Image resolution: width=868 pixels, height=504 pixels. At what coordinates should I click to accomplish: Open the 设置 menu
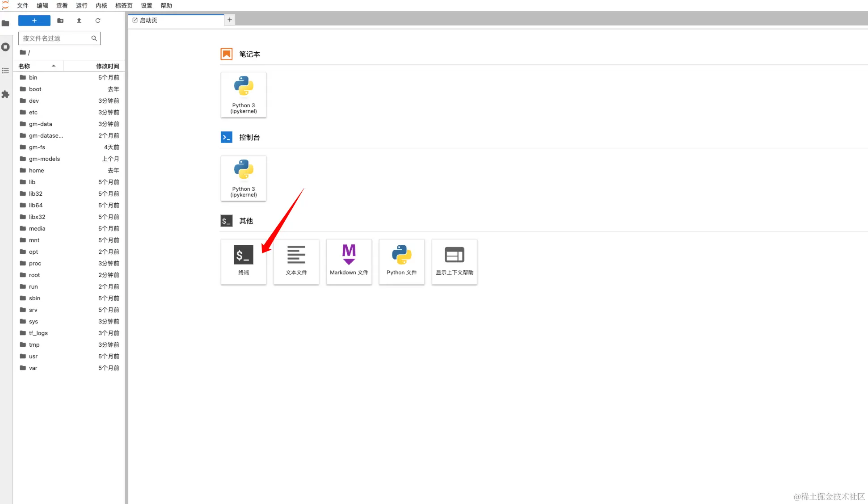point(147,5)
